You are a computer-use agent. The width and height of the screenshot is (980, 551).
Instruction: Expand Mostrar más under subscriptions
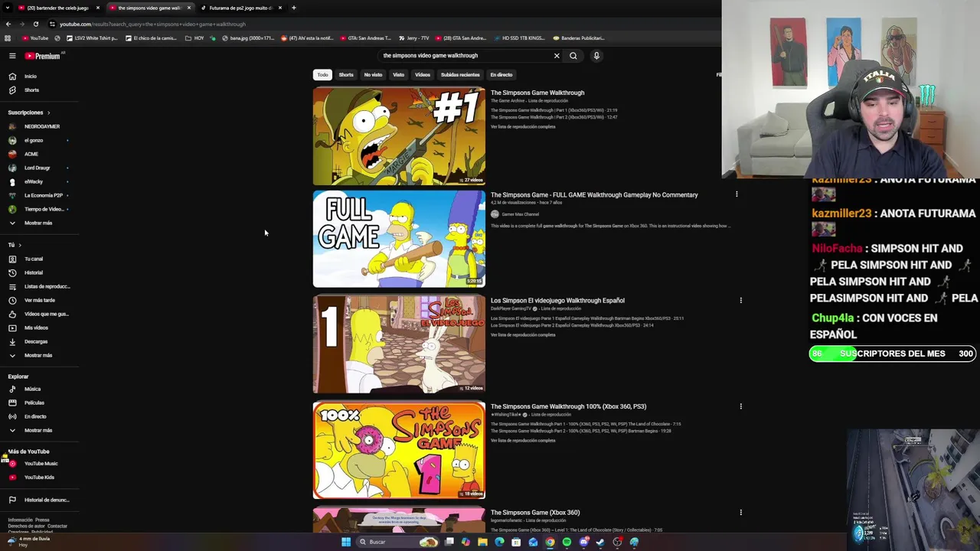point(31,223)
